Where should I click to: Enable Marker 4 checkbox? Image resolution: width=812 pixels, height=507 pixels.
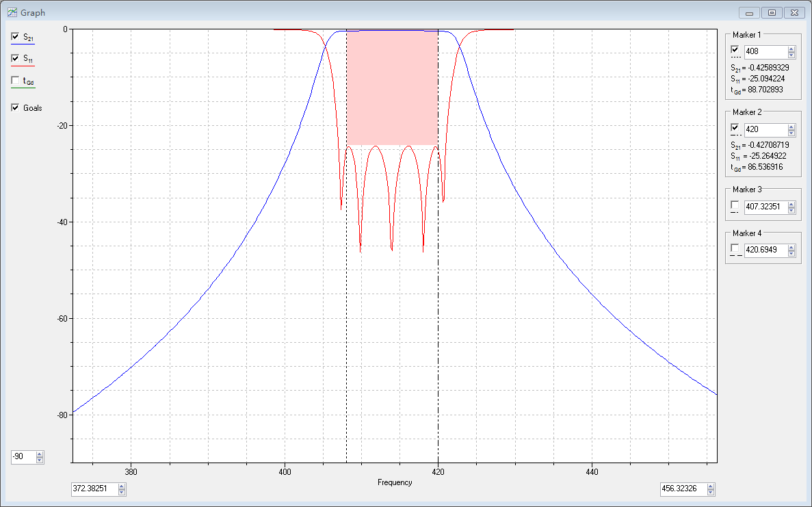pyautogui.click(x=735, y=248)
